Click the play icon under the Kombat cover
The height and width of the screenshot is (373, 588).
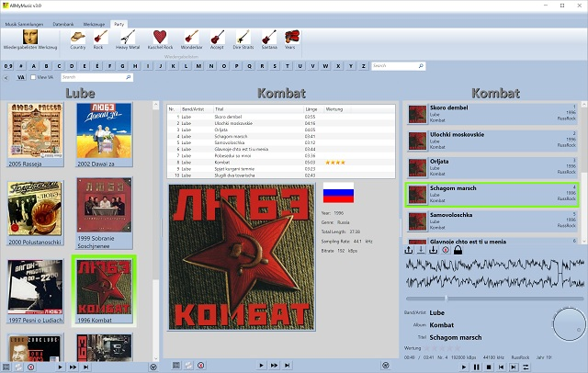[261, 365]
